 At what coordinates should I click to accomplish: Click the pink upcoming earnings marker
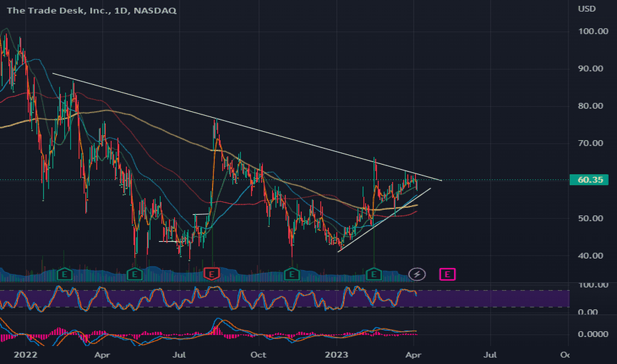pos(448,274)
